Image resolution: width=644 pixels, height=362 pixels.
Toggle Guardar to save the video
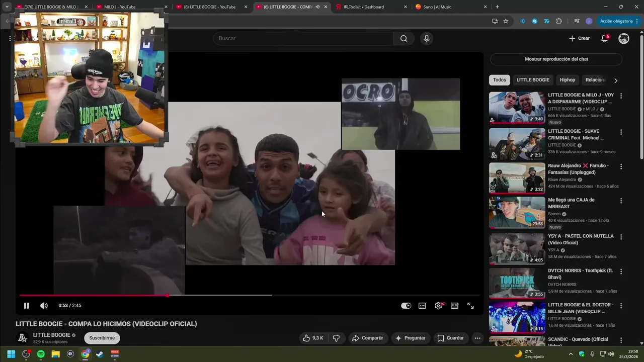450,338
